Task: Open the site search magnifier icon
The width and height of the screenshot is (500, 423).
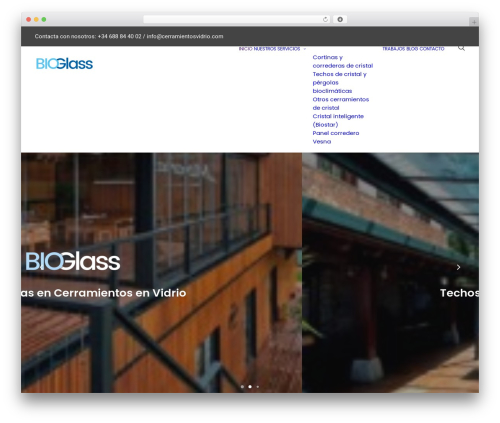Action: [x=461, y=48]
